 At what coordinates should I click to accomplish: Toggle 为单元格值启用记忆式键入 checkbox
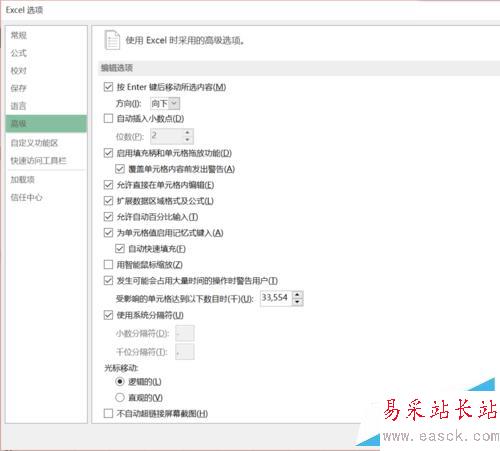point(108,233)
